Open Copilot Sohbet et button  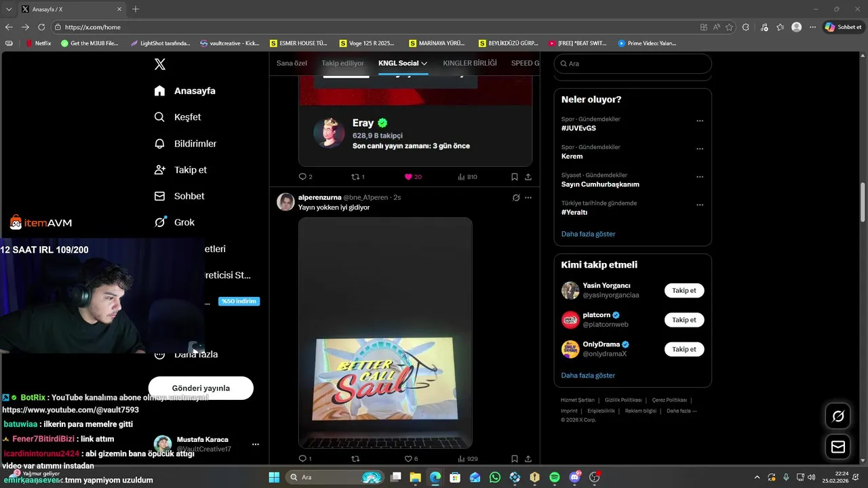[x=844, y=27]
